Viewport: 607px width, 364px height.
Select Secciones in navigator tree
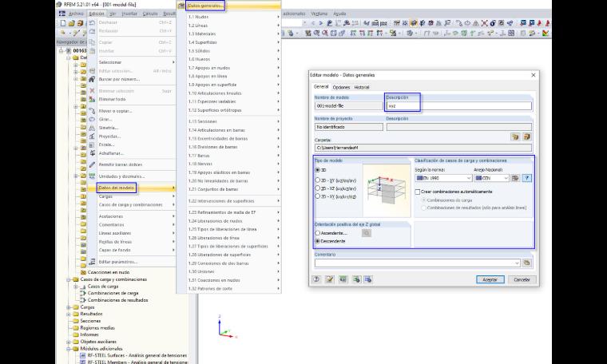[90, 321]
